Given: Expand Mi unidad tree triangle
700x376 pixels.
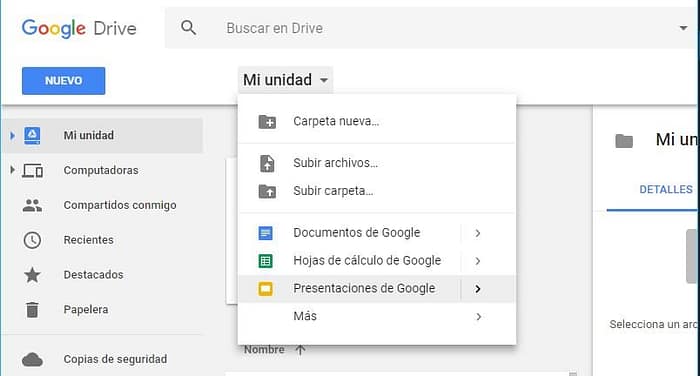Looking at the screenshot, I should coord(12,135).
